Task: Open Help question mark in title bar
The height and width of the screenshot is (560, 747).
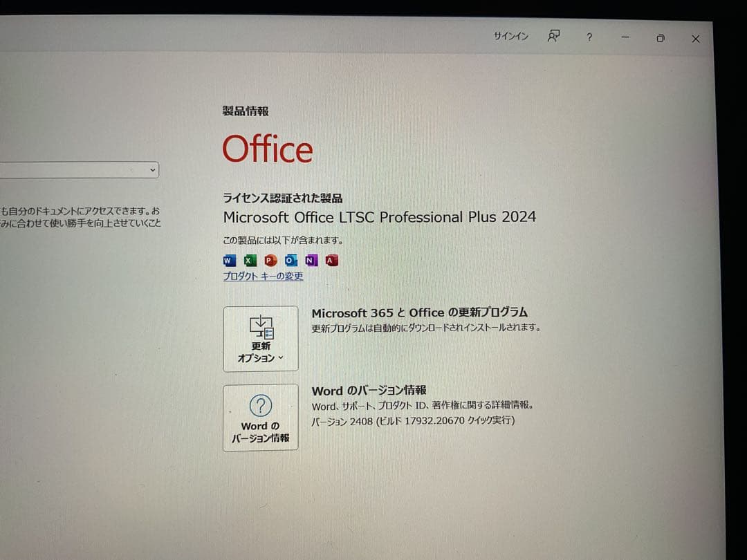Action: coord(589,37)
